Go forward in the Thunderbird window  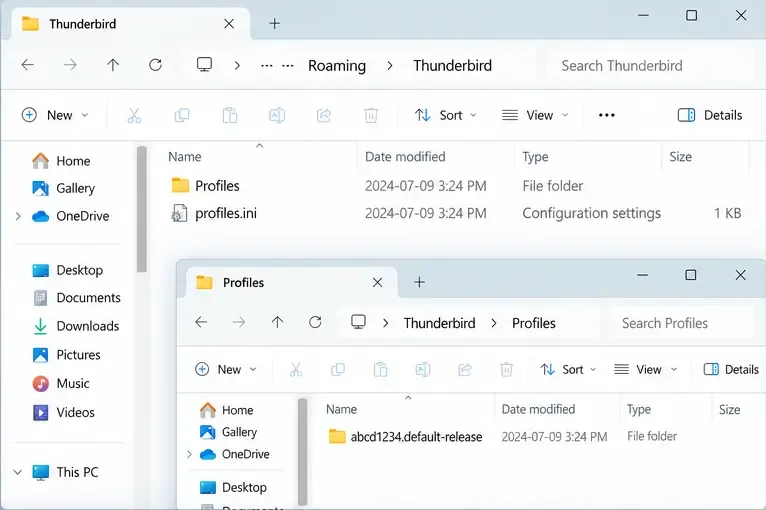[x=70, y=65]
